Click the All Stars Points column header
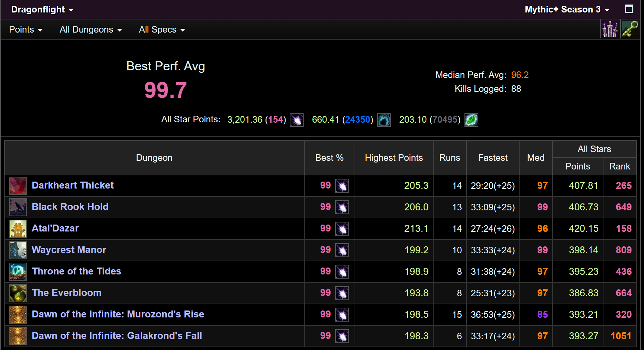Viewport: 644px width, 350px height. point(577,166)
